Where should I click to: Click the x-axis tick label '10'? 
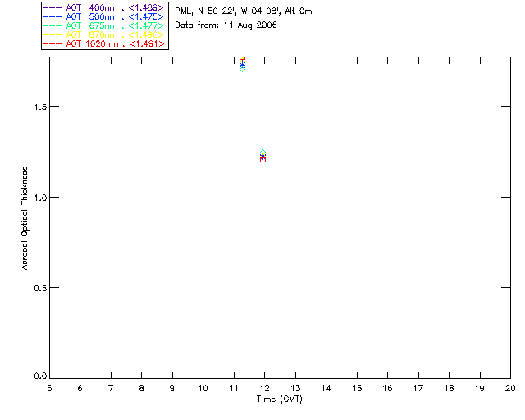click(203, 388)
